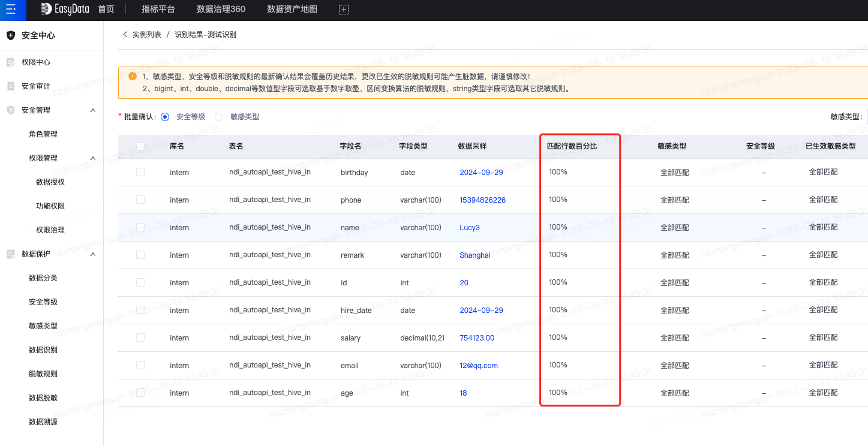Screen dimensions: 868x446
Task: Collapse the 权限管理 submenu
Action: click(x=93, y=158)
